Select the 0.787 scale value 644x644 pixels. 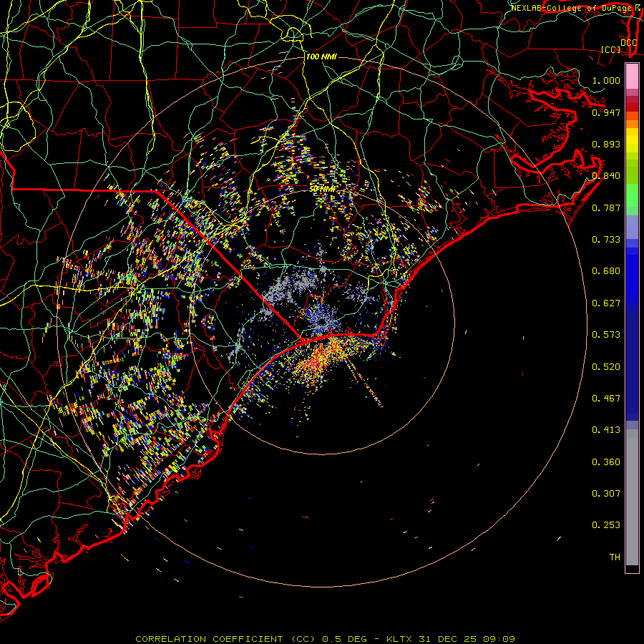click(606, 208)
